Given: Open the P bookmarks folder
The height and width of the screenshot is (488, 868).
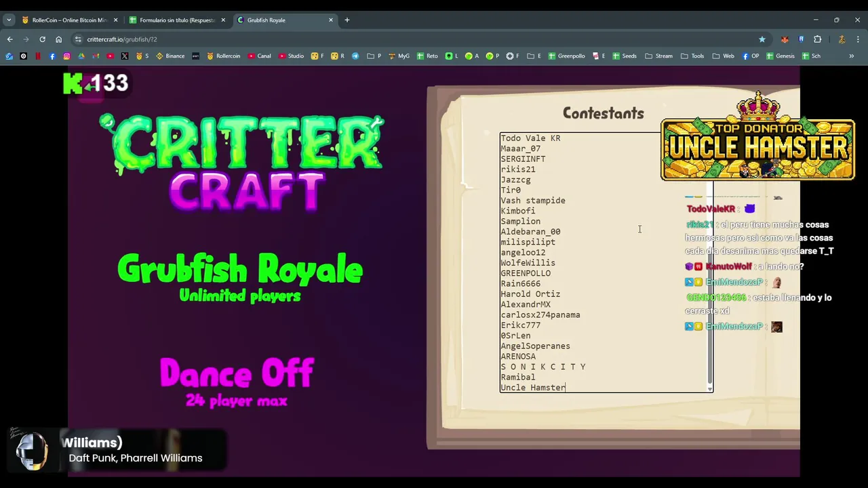Looking at the screenshot, I should 374,56.
